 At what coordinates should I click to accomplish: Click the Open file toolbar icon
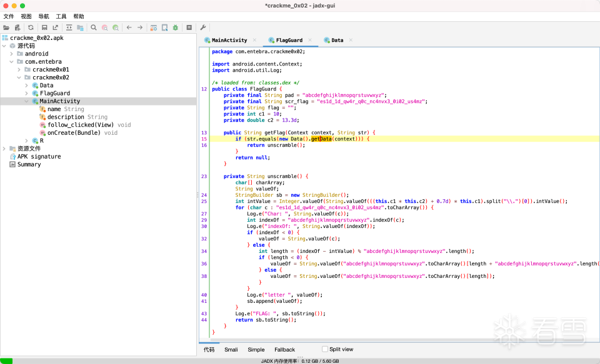pyautogui.click(x=6, y=27)
